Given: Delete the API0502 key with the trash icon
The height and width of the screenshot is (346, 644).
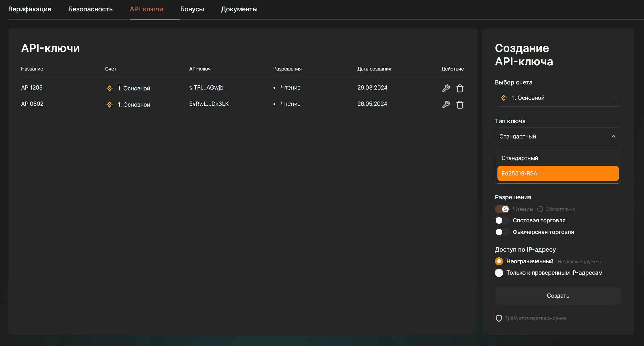Looking at the screenshot, I should click(460, 105).
